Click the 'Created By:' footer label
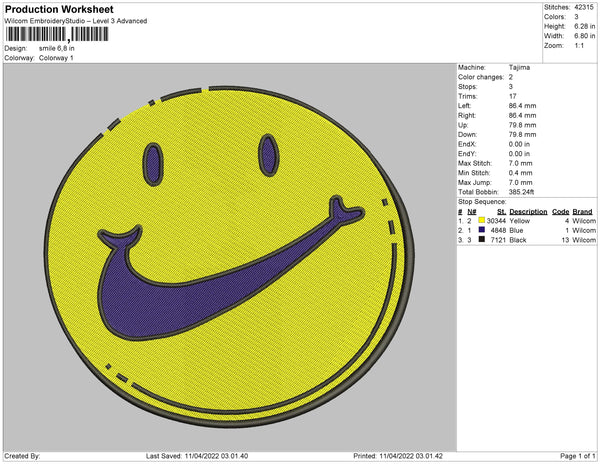Image resolution: width=600 pixels, height=464 pixels. click(22, 456)
